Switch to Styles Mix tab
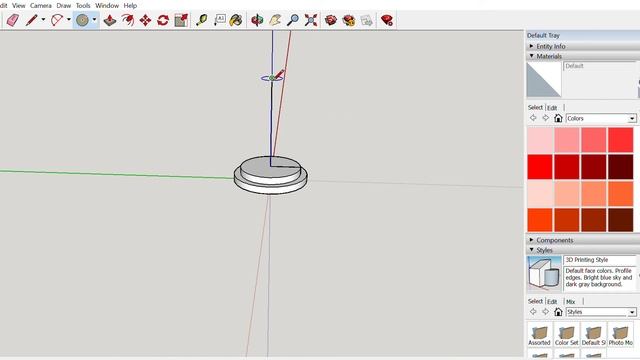The height and width of the screenshot is (360, 640). [x=571, y=302]
